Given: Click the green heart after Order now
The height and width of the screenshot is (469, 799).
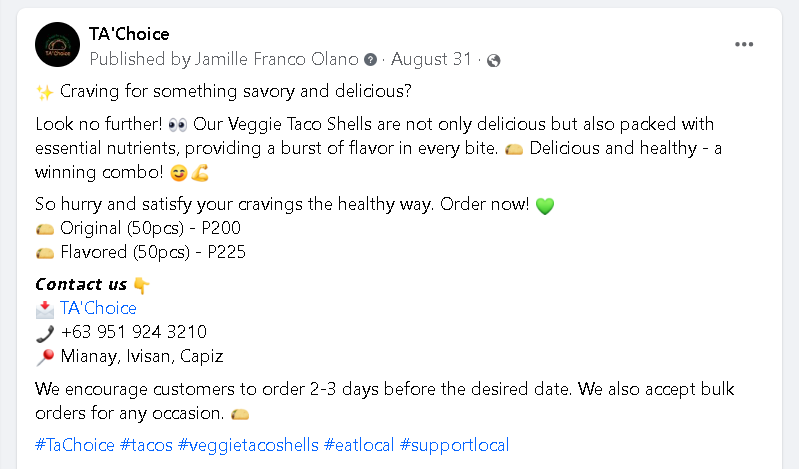Looking at the screenshot, I should (545, 206).
